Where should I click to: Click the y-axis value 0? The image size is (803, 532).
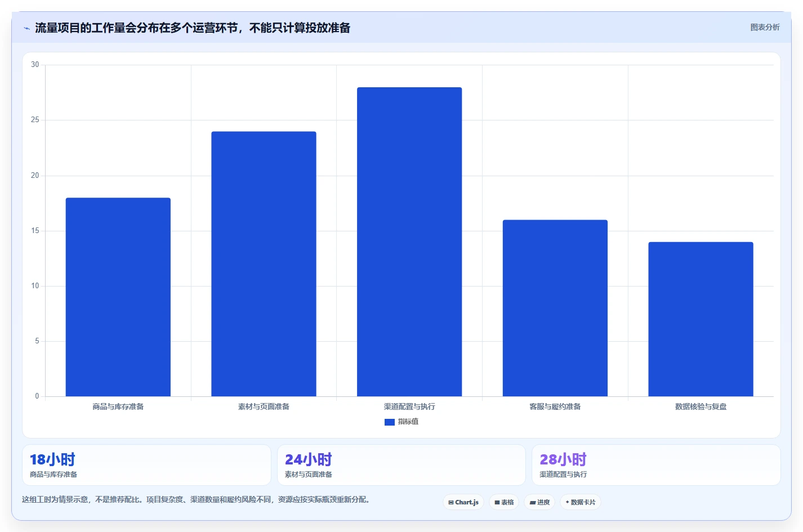[37, 396]
